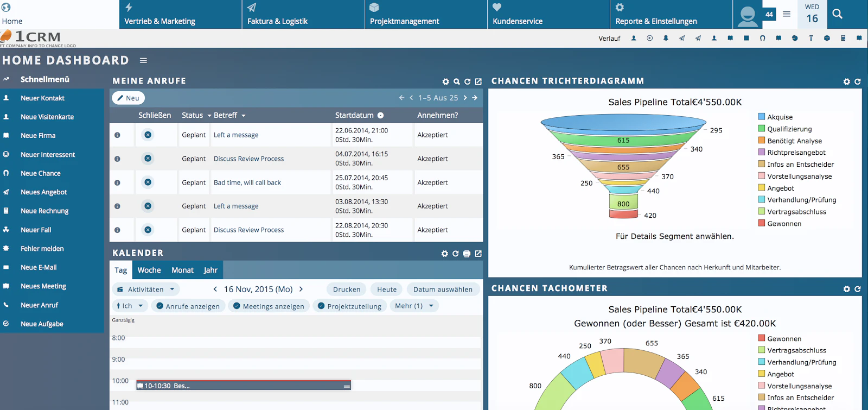Close the call dated 04.07.2014
Screen dimensions: 868x410
(x=148, y=159)
